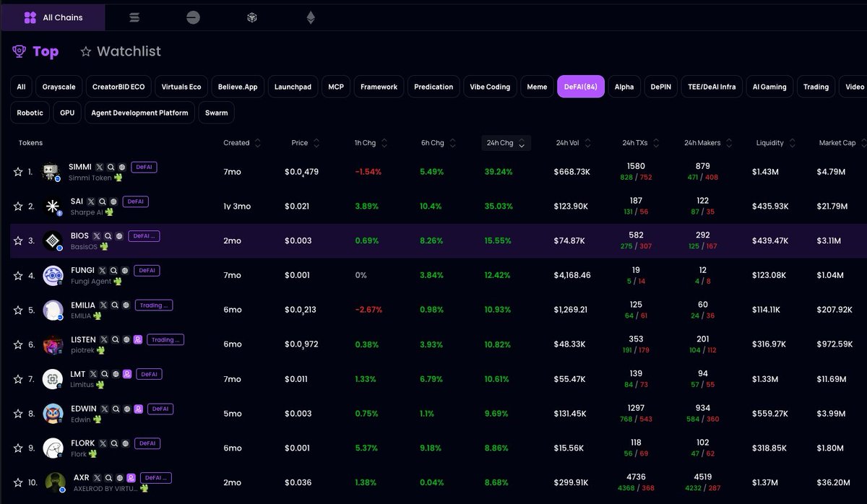The width and height of the screenshot is (867, 504).
Task: Open the Watchlist tab
Action: point(121,51)
